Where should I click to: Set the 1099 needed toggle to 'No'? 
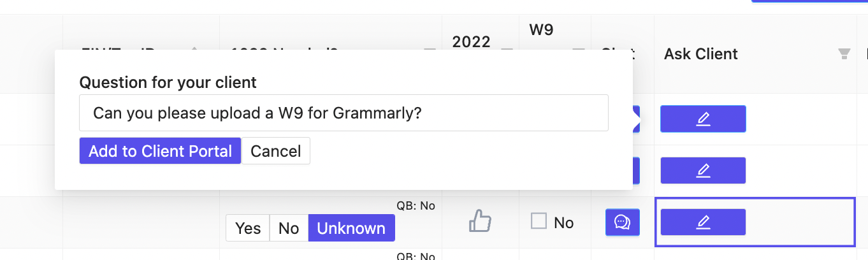pyautogui.click(x=289, y=228)
